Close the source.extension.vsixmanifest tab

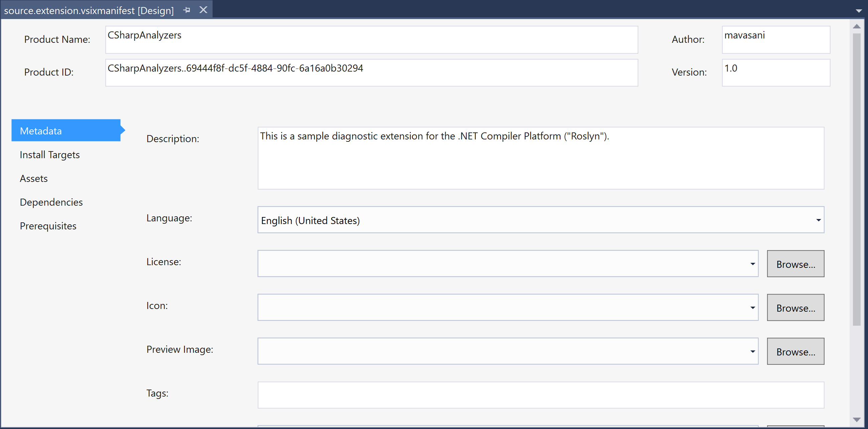[203, 10]
